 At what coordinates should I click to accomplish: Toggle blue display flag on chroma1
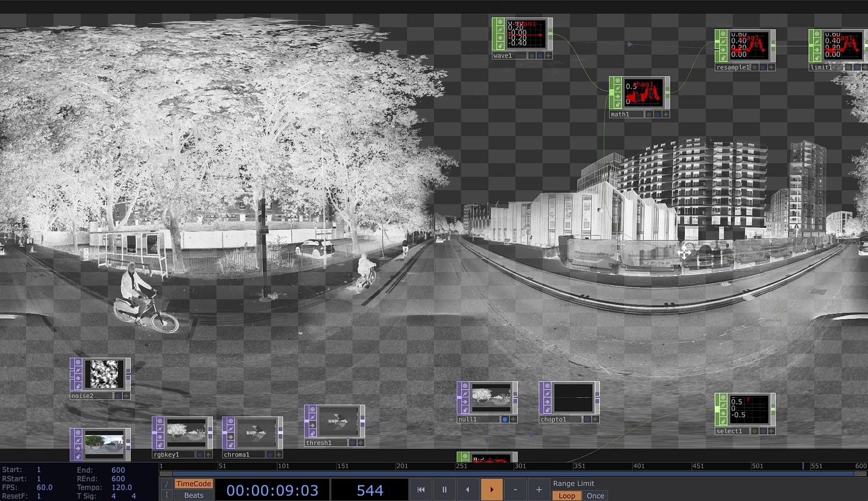tap(270, 454)
